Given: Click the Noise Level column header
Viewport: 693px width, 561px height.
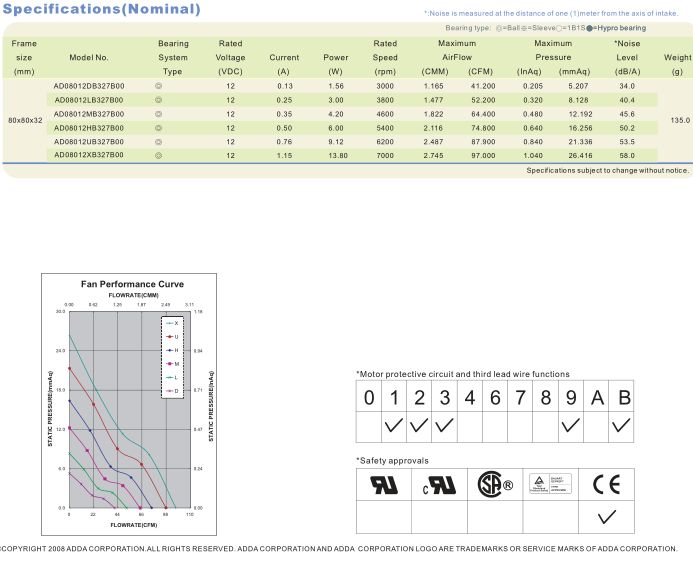Looking at the screenshot, I should click(627, 50).
